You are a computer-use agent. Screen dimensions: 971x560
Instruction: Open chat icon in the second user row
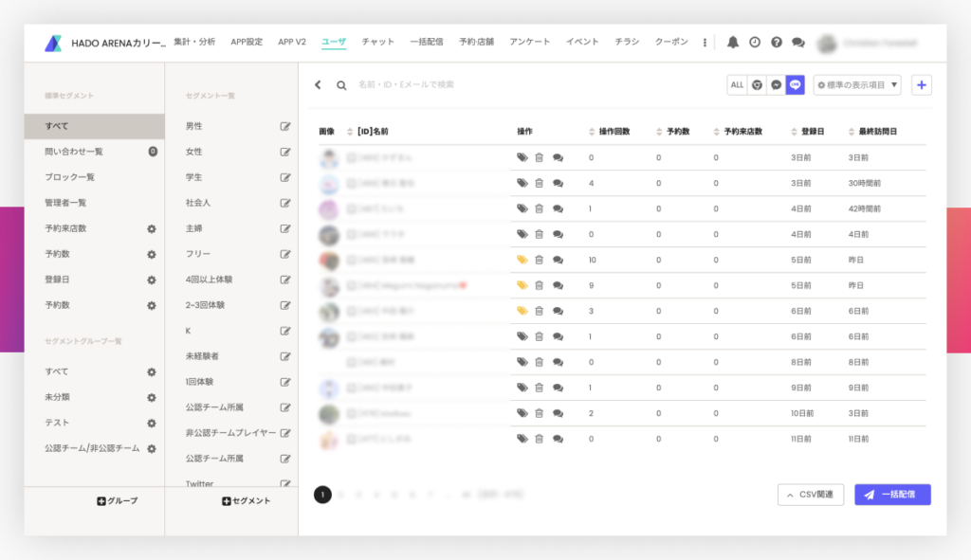point(558,184)
